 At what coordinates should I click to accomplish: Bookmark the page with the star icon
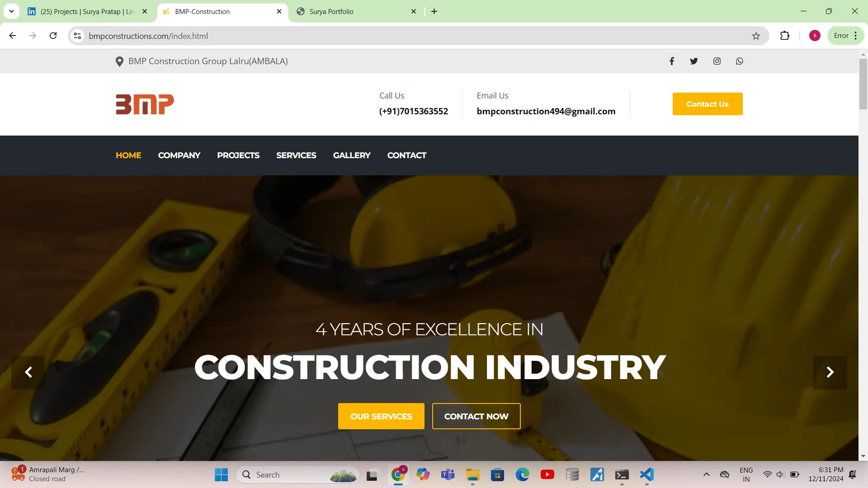point(756,36)
